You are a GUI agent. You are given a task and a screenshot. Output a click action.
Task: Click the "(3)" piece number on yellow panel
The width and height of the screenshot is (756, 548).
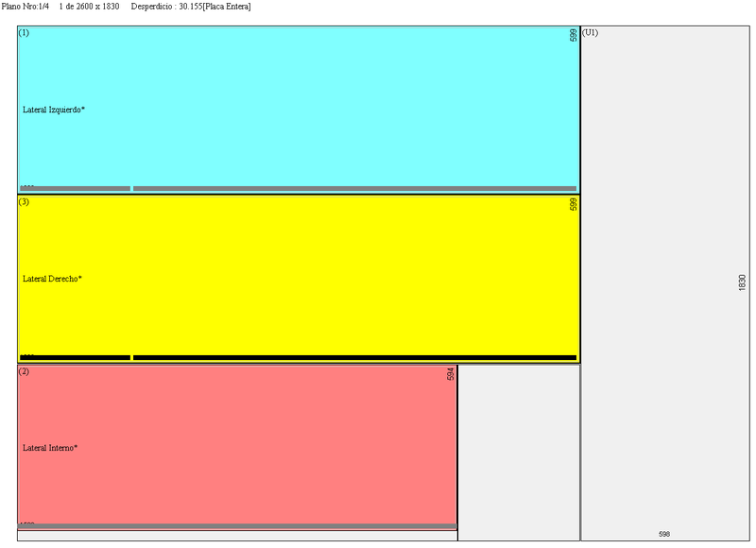(x=24, y=201)
